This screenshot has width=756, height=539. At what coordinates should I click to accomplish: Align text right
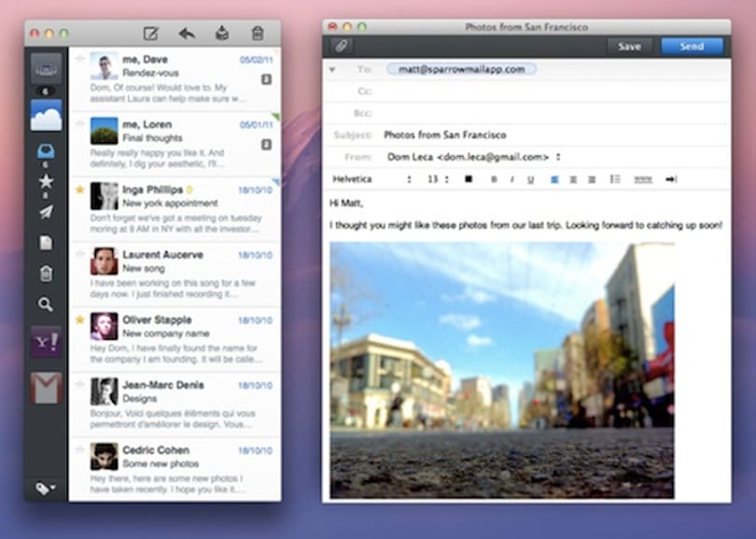(592, 179)
